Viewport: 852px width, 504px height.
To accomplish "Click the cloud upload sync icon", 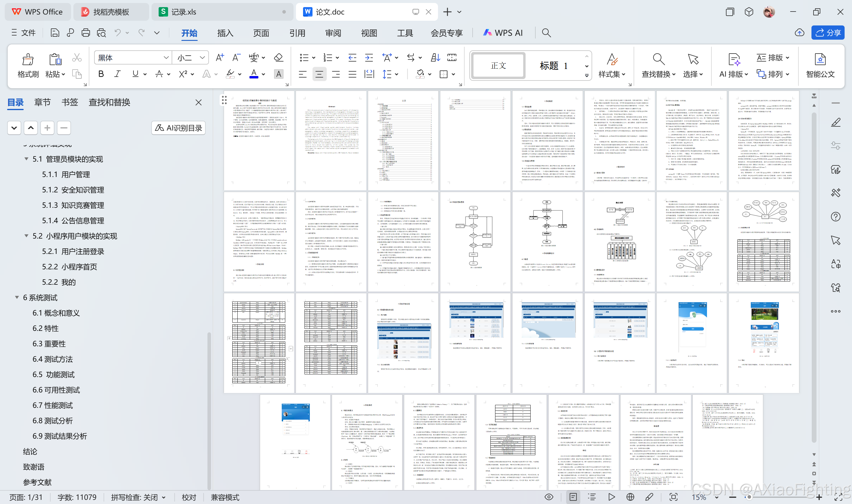I will click(x=799, y=33).
